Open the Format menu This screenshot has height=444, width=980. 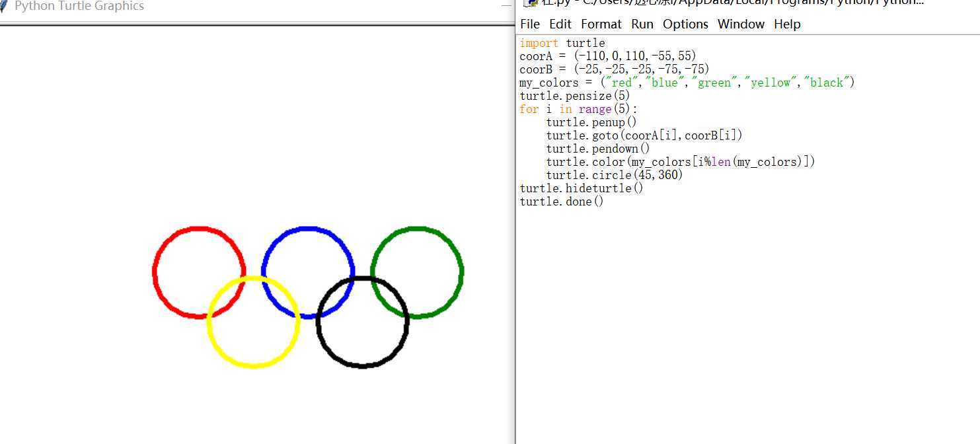(x=601, y=24)
